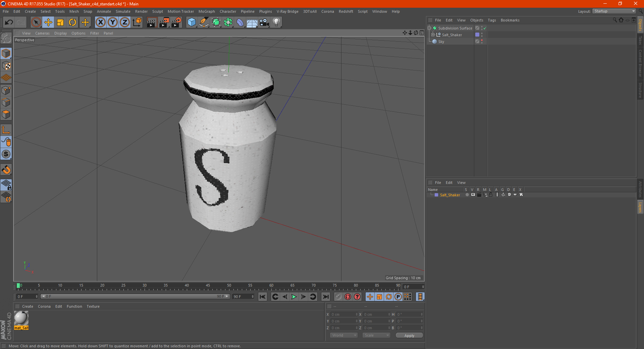The image size is (644, 349).
Task: Open the Layout Startup dropdown
Action: coord(614,11)
